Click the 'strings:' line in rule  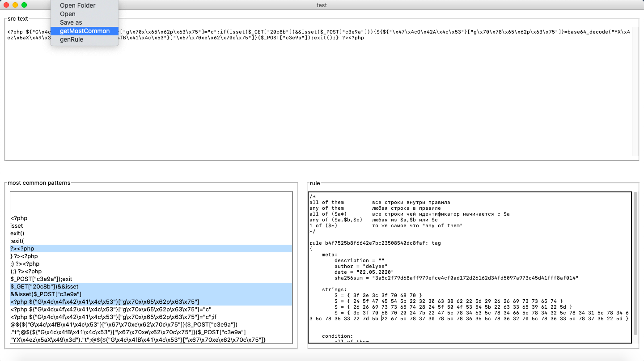(334, 289)
